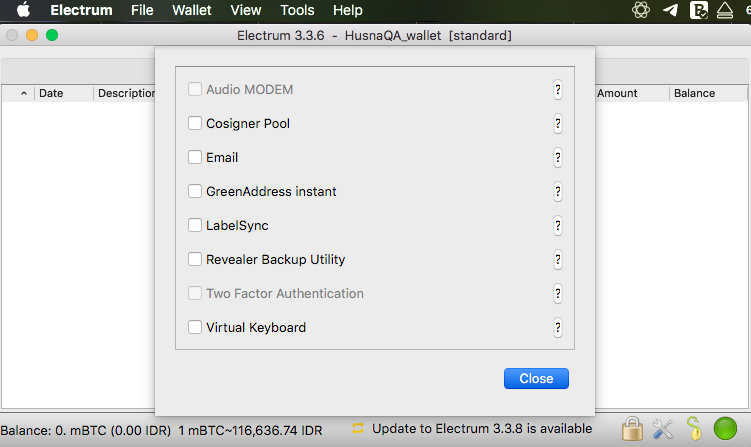
Task: Click the update available refresh icon
Action: pyautogui.click(x=358, y=428)
